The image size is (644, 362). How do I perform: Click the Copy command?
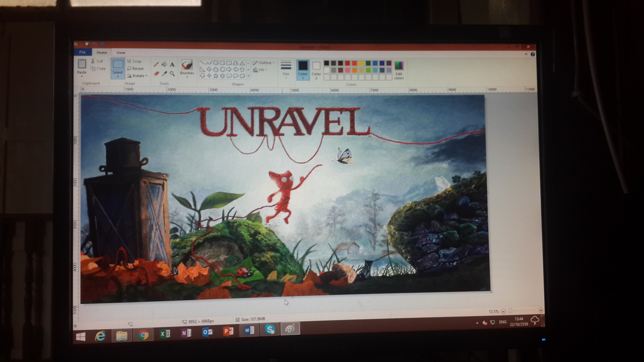(x=98, y=68)
